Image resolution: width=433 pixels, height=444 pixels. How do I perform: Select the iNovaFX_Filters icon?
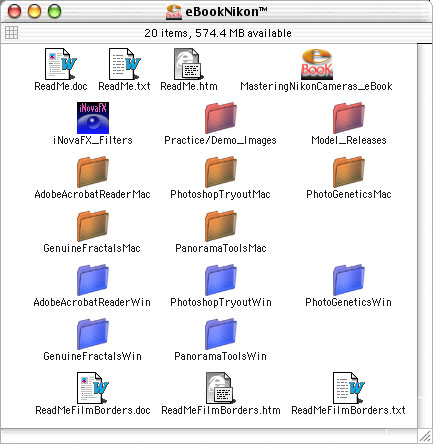click(x=93, y=118)
